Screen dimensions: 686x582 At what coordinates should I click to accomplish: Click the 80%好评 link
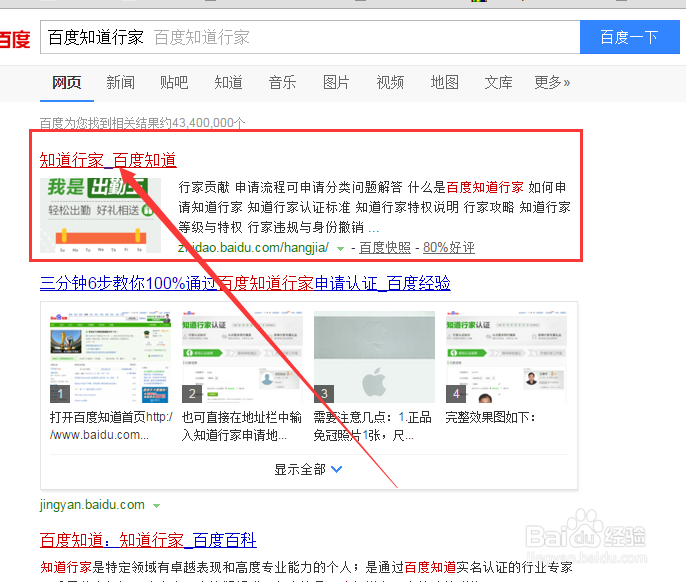[449, 248]
